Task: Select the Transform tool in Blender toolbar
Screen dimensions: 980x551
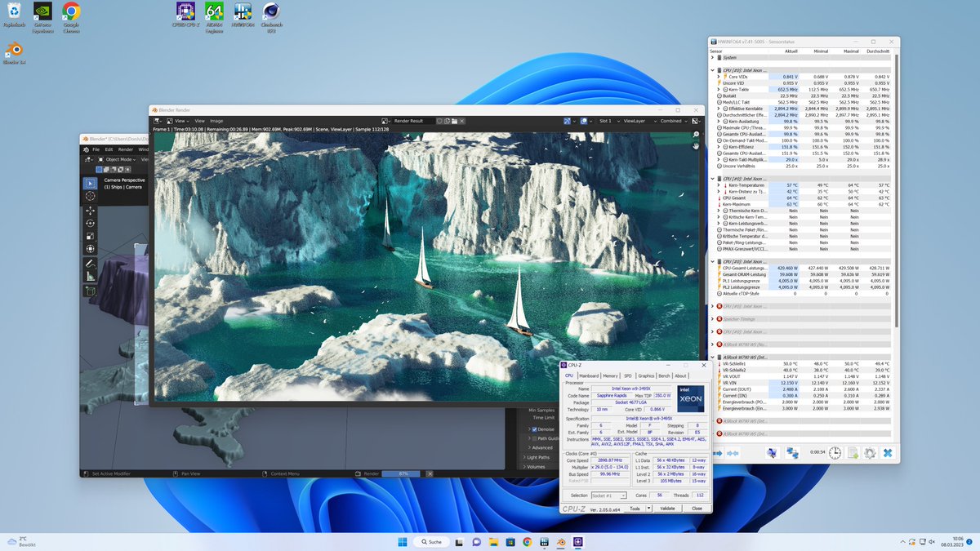Action: [x=90, y=248]
